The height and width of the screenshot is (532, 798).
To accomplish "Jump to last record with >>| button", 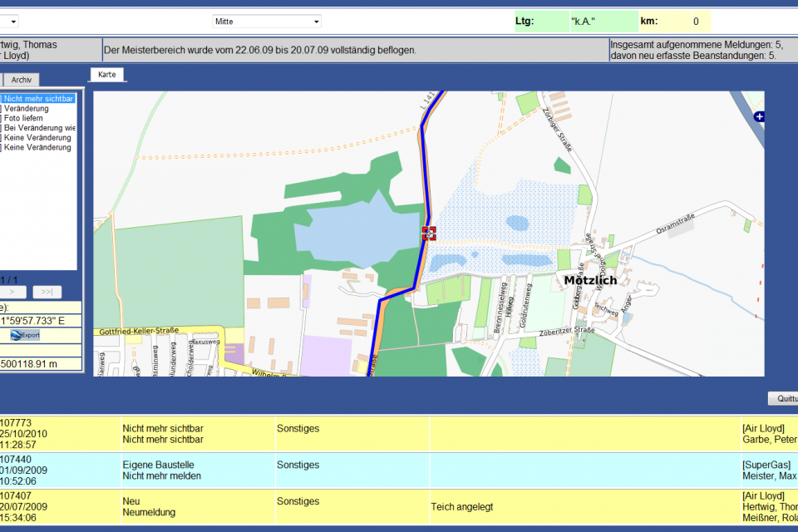I will (x=47, y=292).
